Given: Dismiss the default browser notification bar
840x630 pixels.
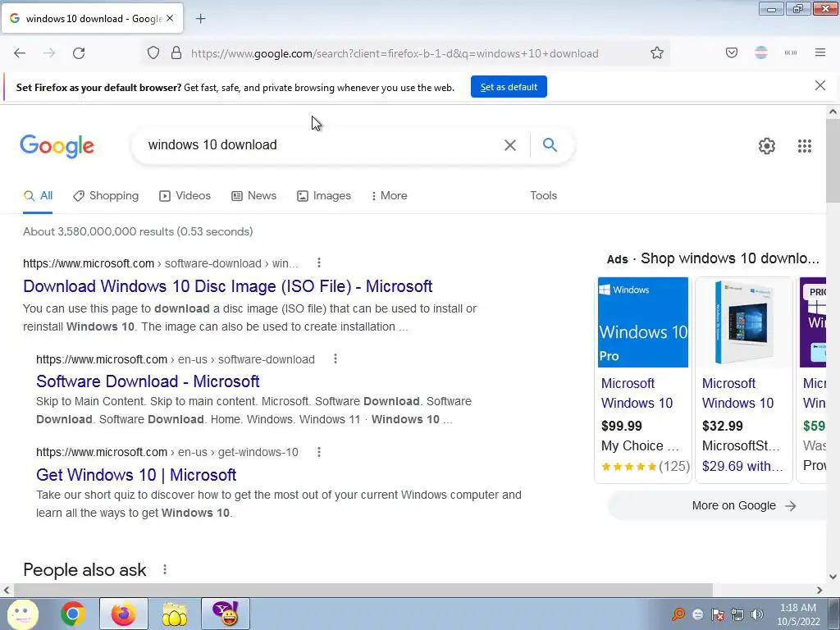Looking at the screenshot, I should 819,85.
